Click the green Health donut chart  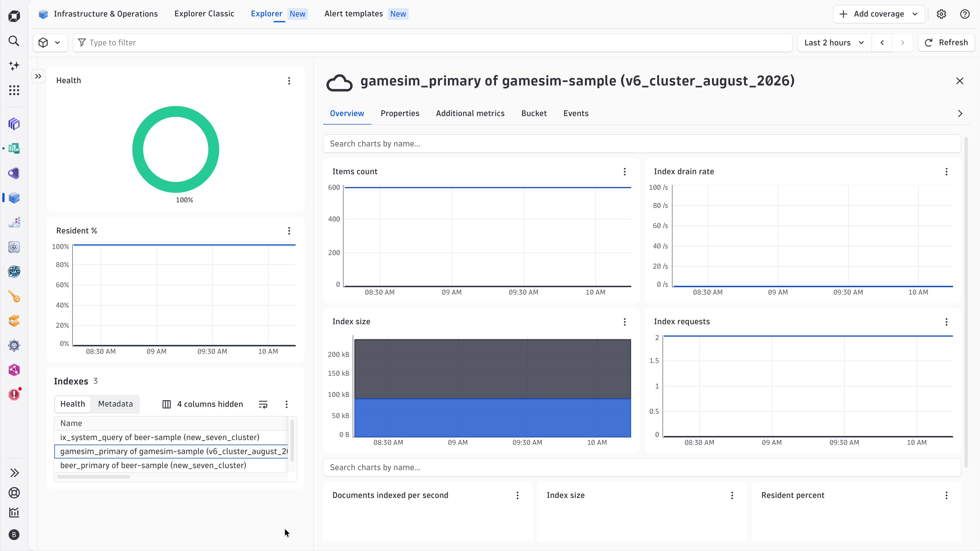pos(176,149)
